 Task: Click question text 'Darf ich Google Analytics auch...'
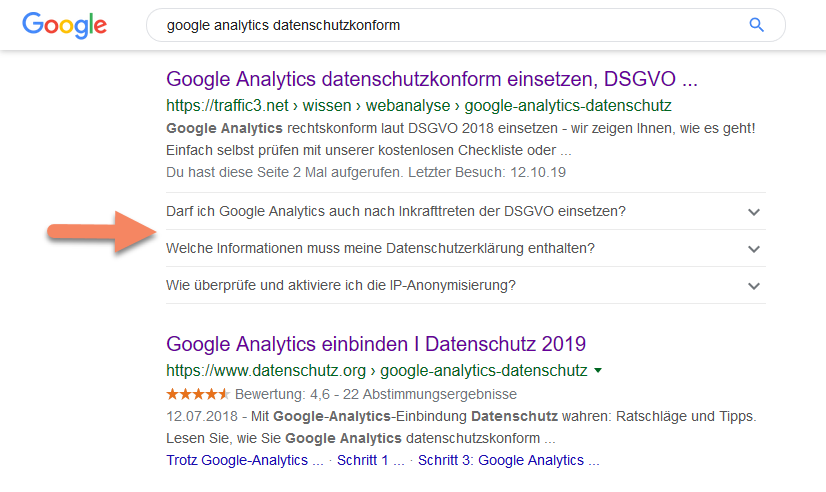point(396,211)
